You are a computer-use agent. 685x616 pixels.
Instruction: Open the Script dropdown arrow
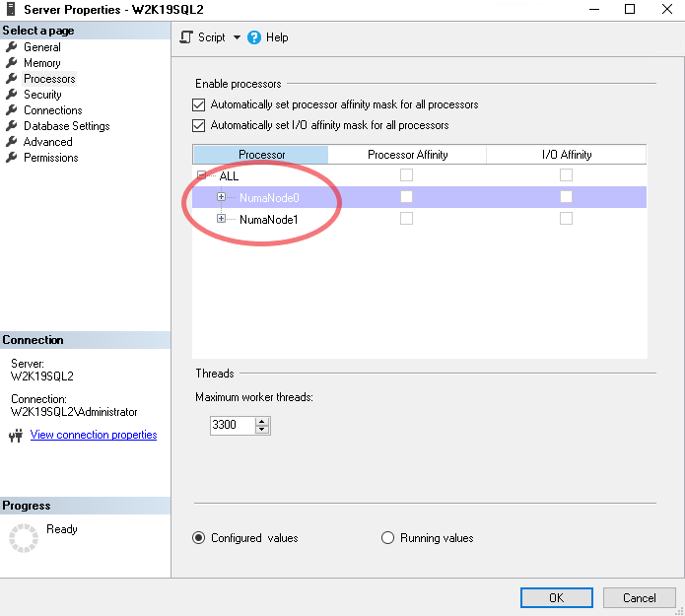pyautogui.click(x=237, y=37)
